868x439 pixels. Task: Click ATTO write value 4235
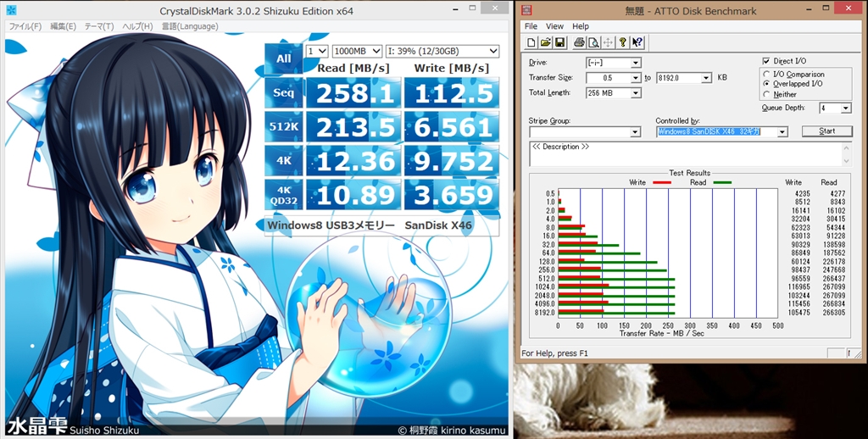pyautogui.click(x=802, y=194)
